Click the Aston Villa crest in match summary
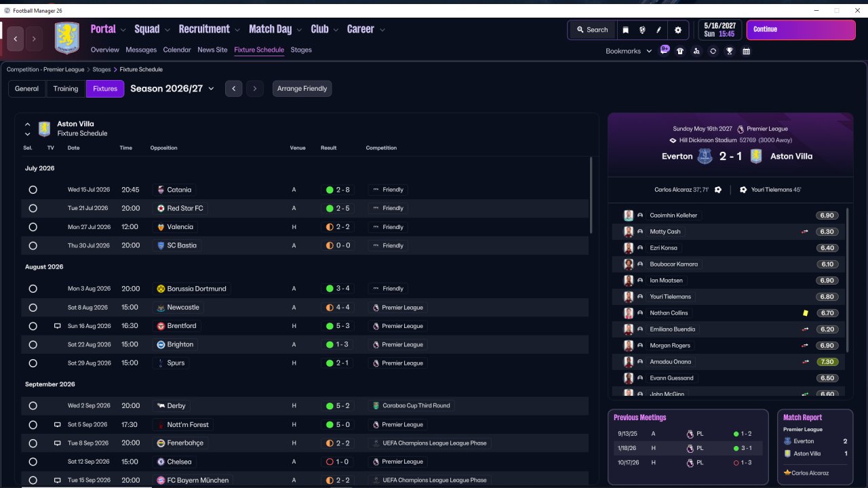The image size is (868, 488). pos(756,157)
